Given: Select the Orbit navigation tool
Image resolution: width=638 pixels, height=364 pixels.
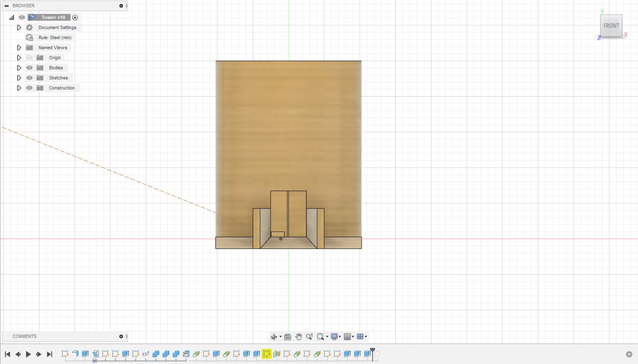Looking at the screenshot, I should (x=274, y=336).
